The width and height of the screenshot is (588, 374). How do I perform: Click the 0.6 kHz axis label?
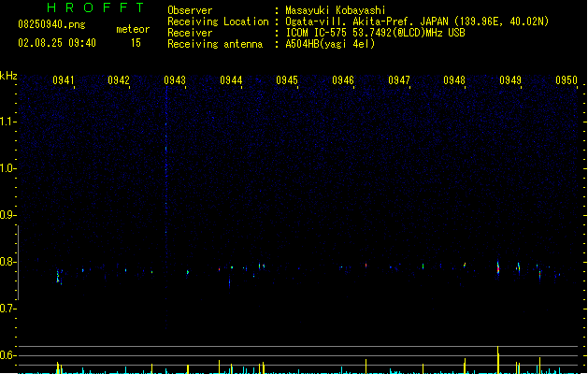(7, 355)
